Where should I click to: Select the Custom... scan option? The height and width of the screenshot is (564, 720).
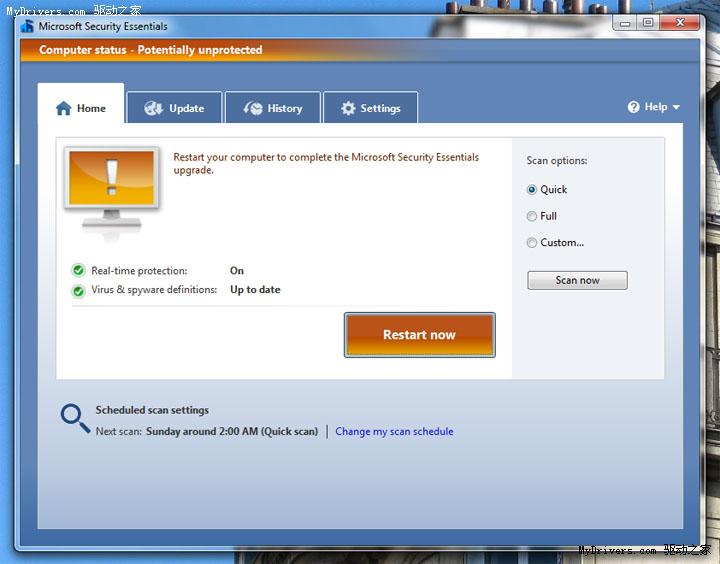point(531,243)
